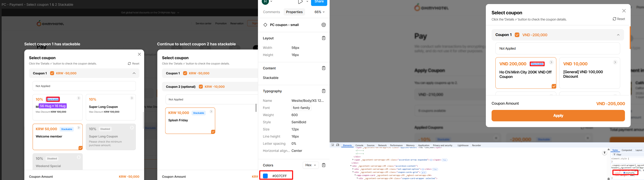Toggle the Splash Friday coupon selected checkmark
This screenshot has height=180, width=644.
(213, 132)
